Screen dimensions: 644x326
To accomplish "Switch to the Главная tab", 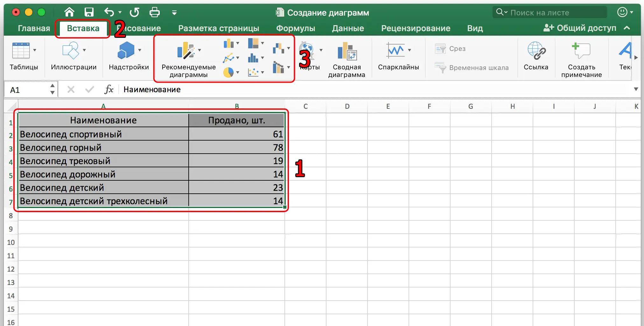I will point(34,28).
